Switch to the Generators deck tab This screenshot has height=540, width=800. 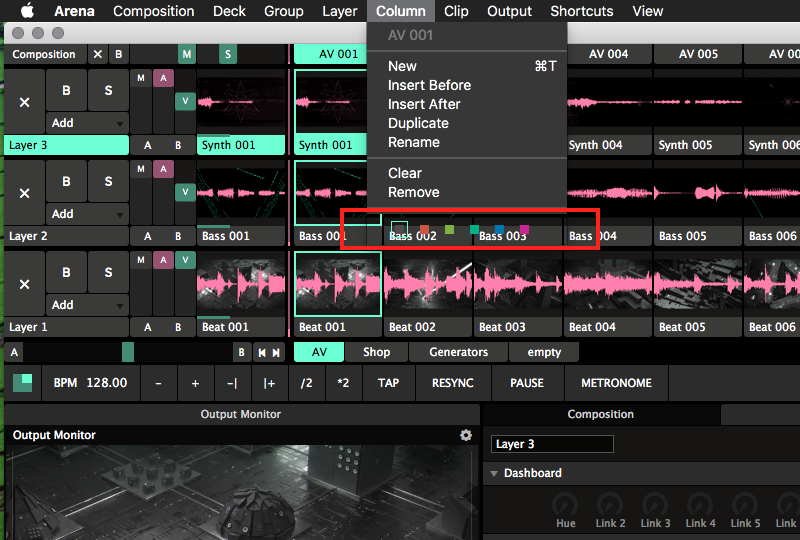point(458,352)
